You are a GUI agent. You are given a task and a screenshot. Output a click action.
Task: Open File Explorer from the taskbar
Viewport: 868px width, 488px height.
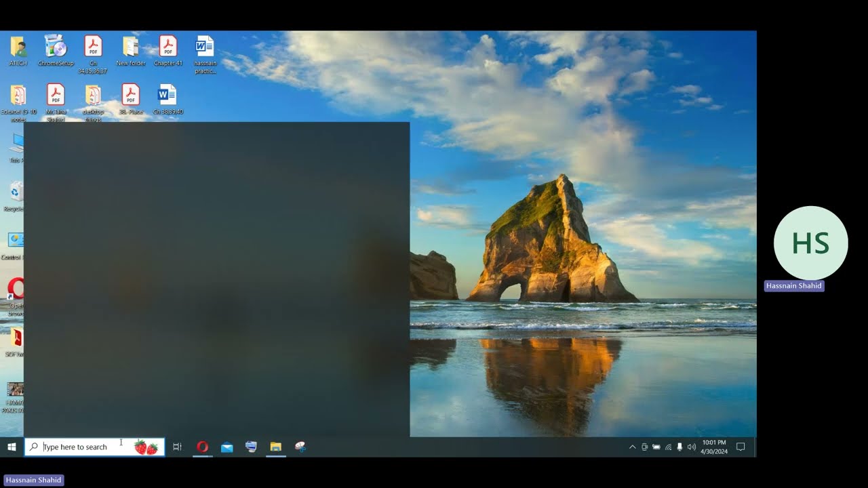pos(275,447)
